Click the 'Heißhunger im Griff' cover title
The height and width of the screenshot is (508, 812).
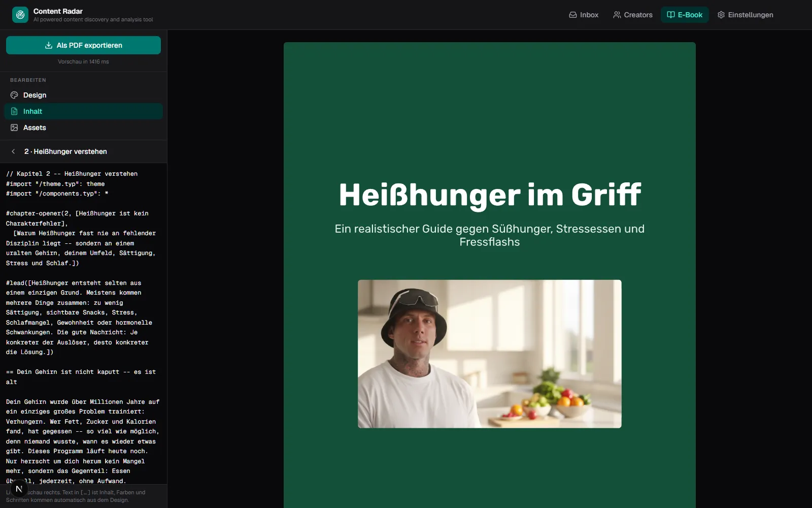pyautogui.click(x=490, y=195)
